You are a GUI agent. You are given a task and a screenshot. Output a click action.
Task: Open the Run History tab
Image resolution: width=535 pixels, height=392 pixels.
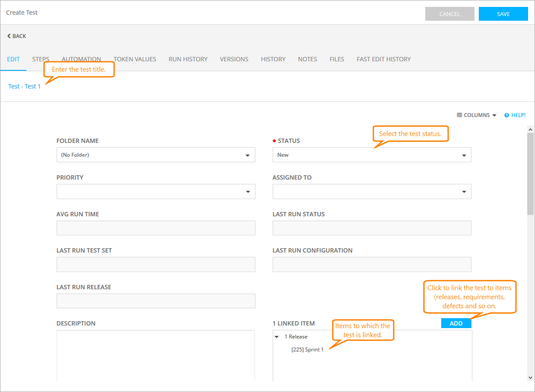(x=188, y=59)
